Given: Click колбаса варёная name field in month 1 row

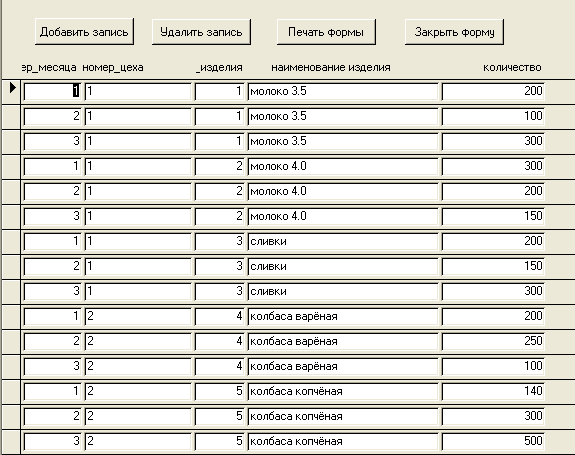Looking at the screenshot, I should click(x=343, y=316).
